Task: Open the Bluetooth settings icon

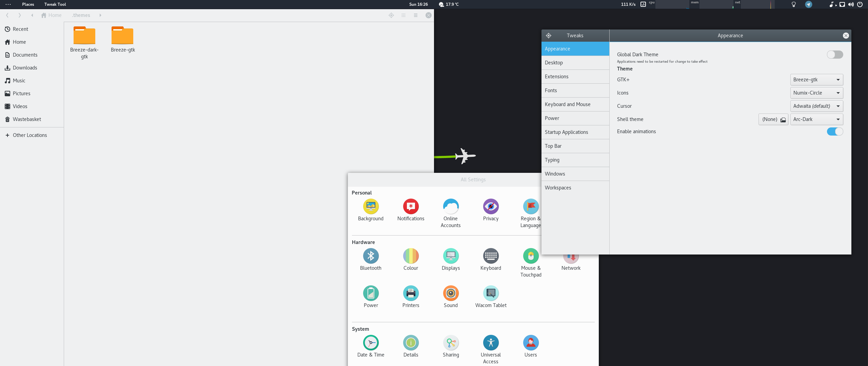Action: (x=371, y=256)
